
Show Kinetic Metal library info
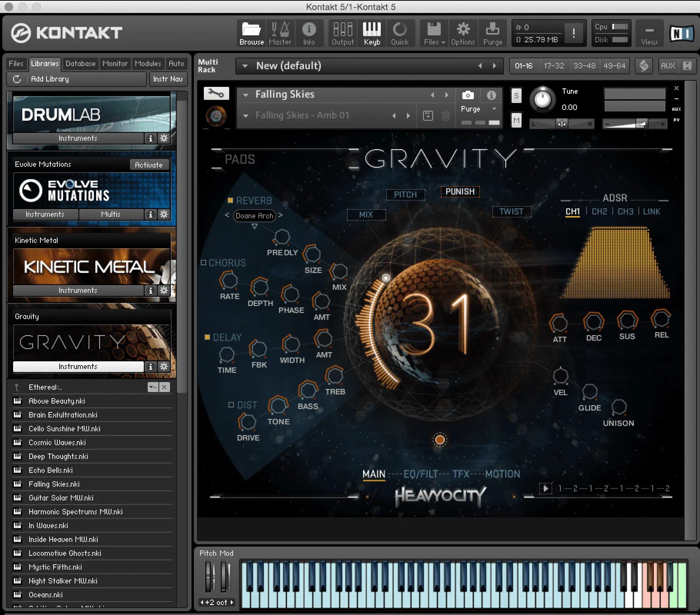pyautogui.click(x=151, y=291)
